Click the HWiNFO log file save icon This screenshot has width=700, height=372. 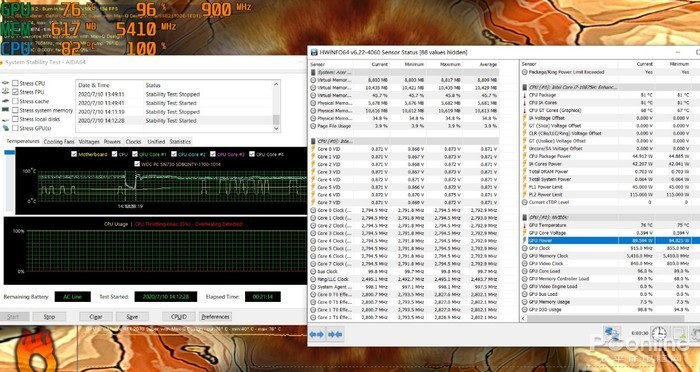pyautogui.click(x=679, y=333)
